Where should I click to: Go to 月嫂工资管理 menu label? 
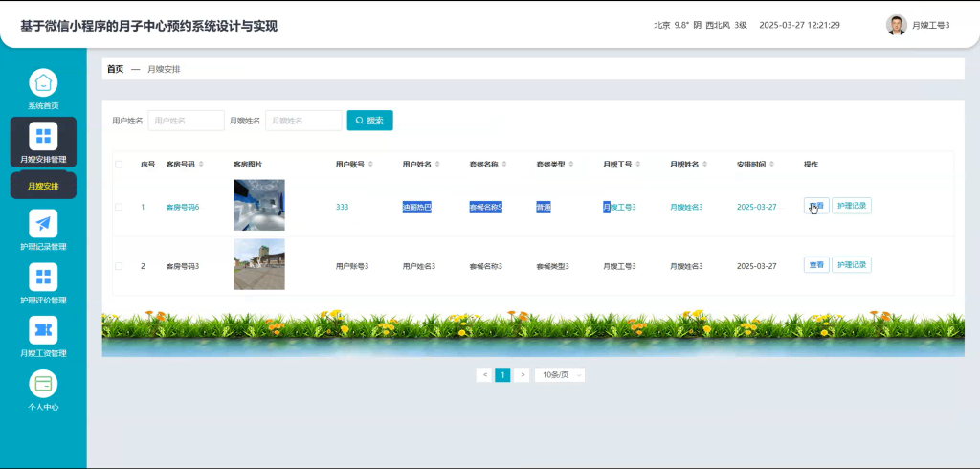click(43, 353)
